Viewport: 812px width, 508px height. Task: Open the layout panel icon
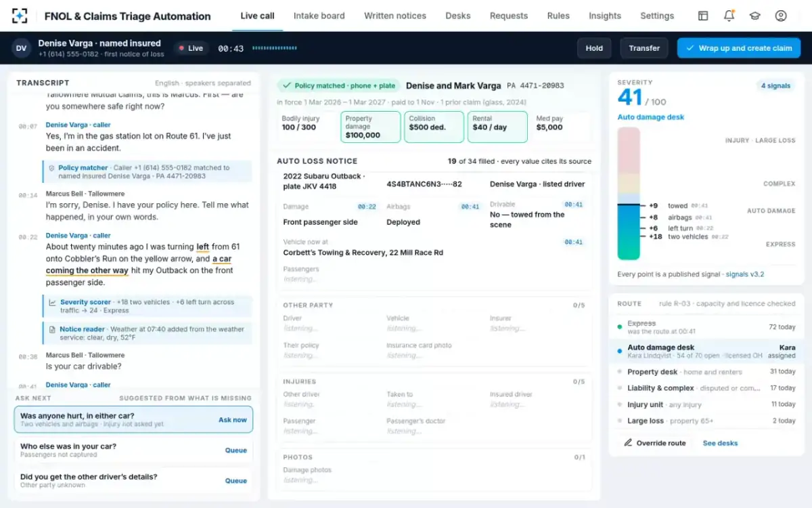(x=703, y=16)
